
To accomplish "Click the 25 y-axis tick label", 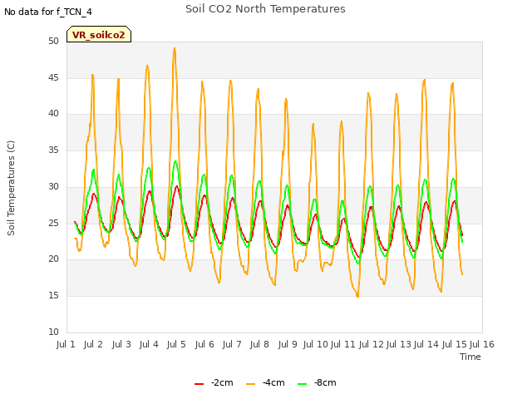I will pos(53,223).
